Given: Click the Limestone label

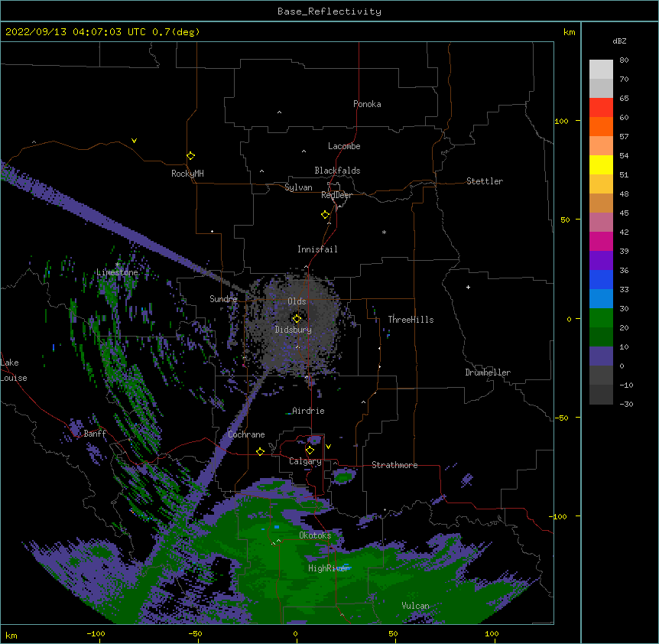Looking at the screenshot, I should click(117, 272).
